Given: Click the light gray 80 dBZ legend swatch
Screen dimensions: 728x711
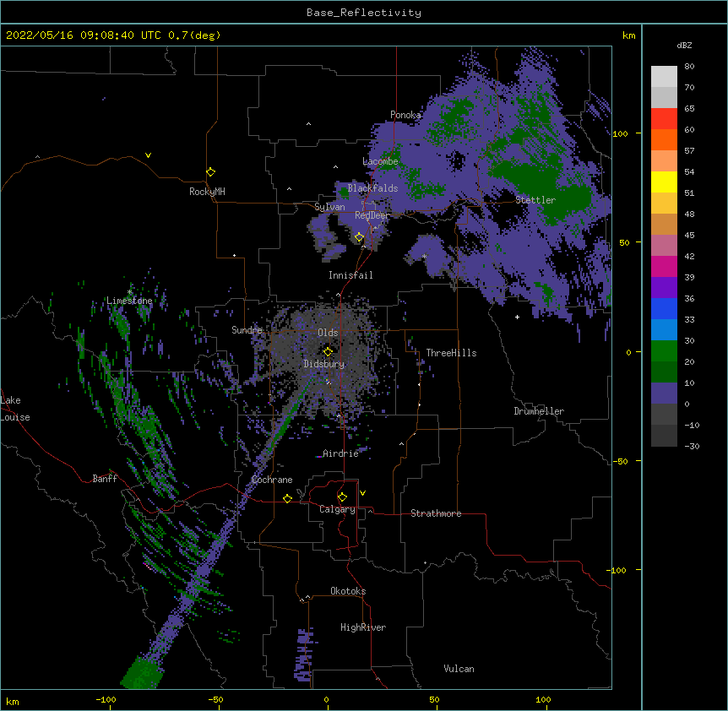Looking at the screenshot, I should 664,77.
